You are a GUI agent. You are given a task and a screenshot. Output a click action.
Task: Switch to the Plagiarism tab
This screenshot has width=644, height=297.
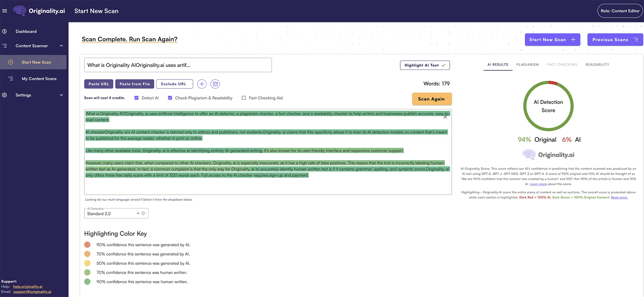[x=527, y=64]
